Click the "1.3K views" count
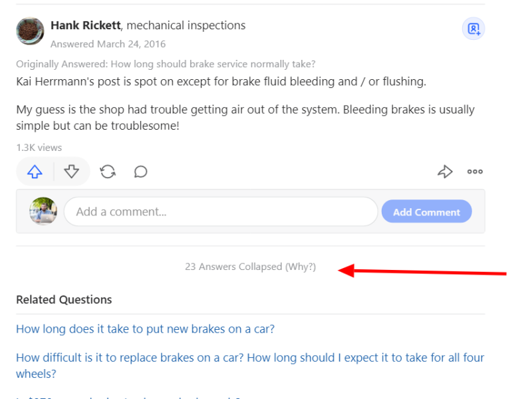 [x=39, y=147]
